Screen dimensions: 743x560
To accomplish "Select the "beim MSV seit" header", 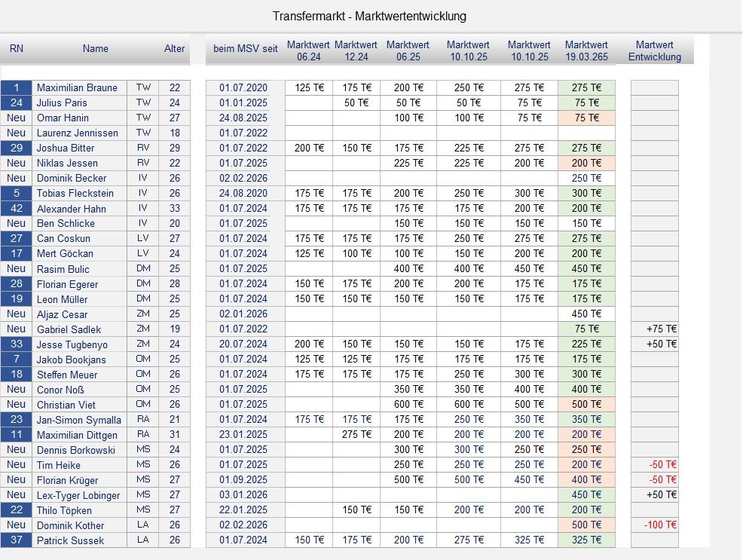I will 245,49.
